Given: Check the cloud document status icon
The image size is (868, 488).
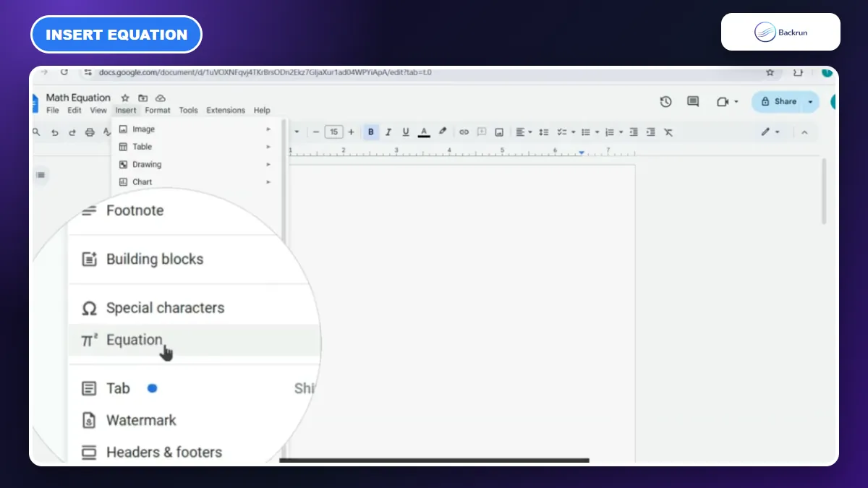Looking at the screenshot, I should pos(161,98).
